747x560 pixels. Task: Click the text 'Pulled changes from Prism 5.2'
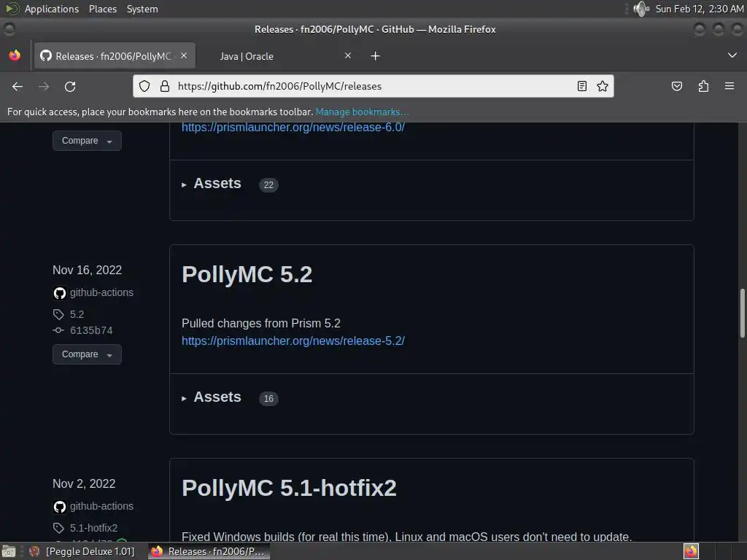pyautogui.click(x=261, y=323)
